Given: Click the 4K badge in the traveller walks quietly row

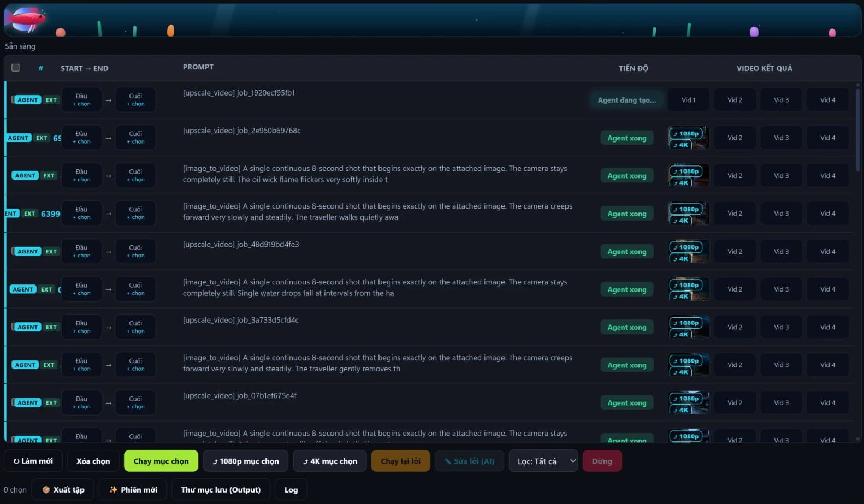Looking at the screenshot, I should click(x=680, y=221).
